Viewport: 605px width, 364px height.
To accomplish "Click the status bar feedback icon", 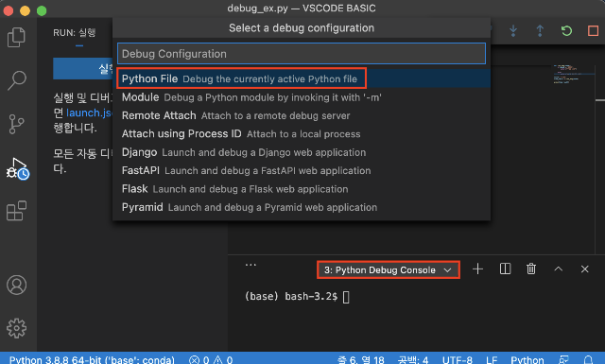I will [564, 360].
